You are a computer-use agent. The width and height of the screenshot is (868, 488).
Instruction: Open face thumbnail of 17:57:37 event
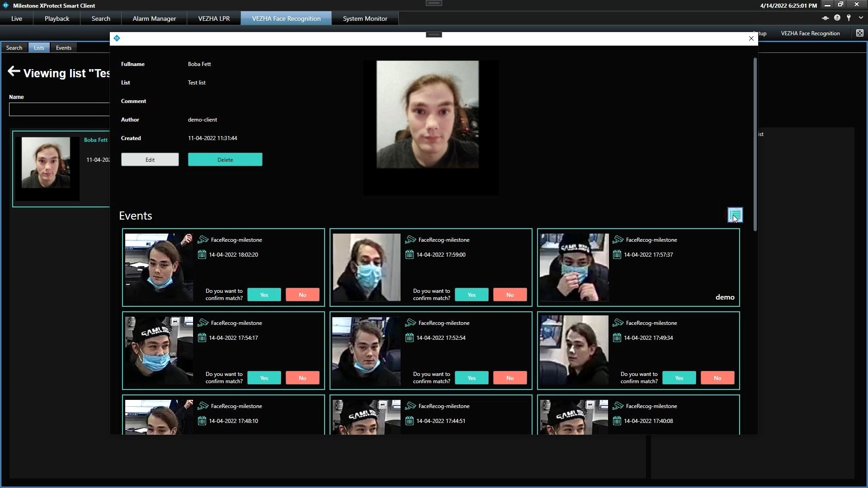tap(574, 267)
